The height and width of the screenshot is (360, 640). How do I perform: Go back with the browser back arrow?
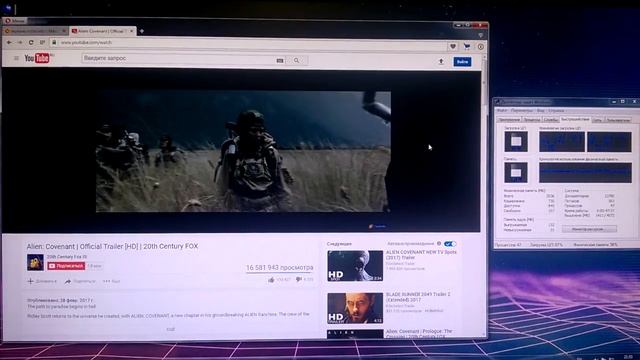click(9, 42)
